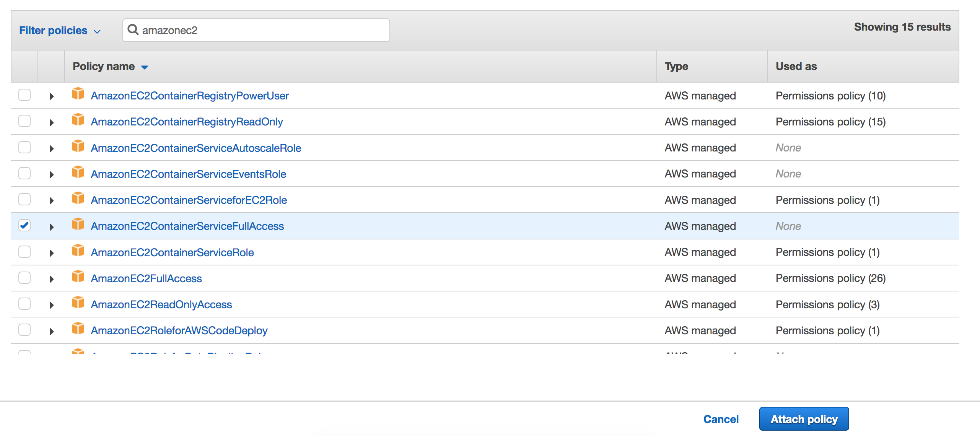Click the Cancel link
The image size is (980, 436).
pos(721,419)
